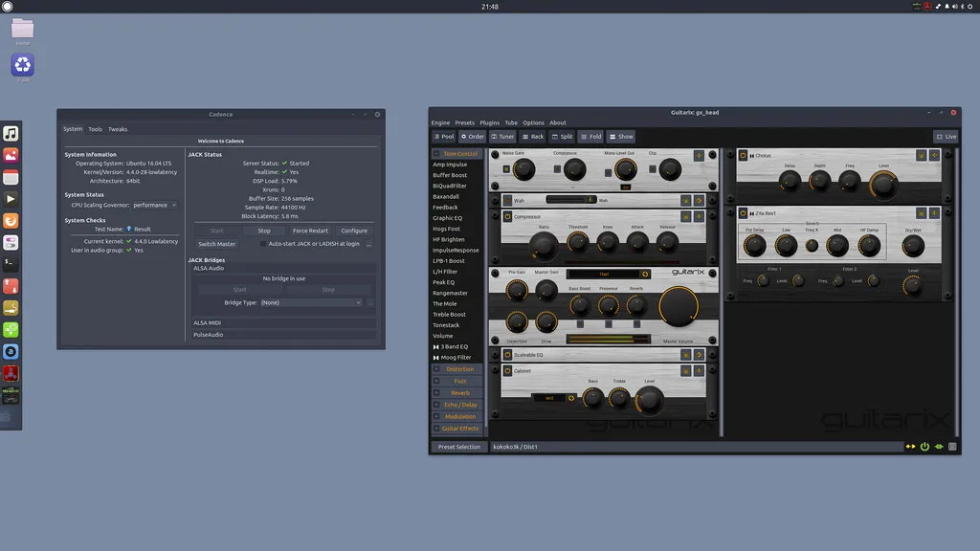980x551 pixels.
Task: Open the CPU Scaling Governor dropdown
Action: (155, 205)
